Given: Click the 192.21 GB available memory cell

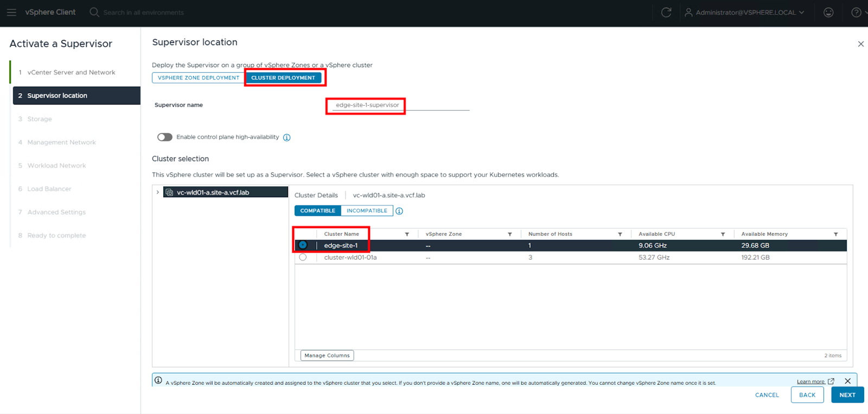Looking at the screenshot, I should (756, 257).
